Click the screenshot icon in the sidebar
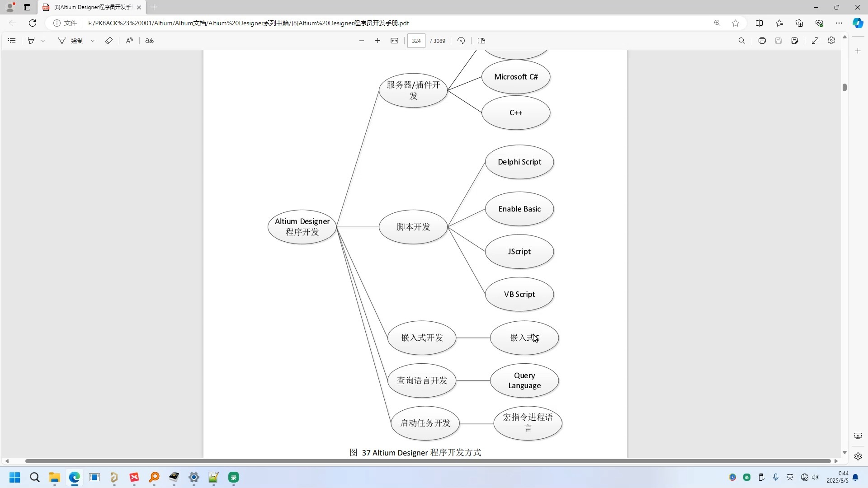The height and width of the screenshot is (488, 868). (858, 436)
